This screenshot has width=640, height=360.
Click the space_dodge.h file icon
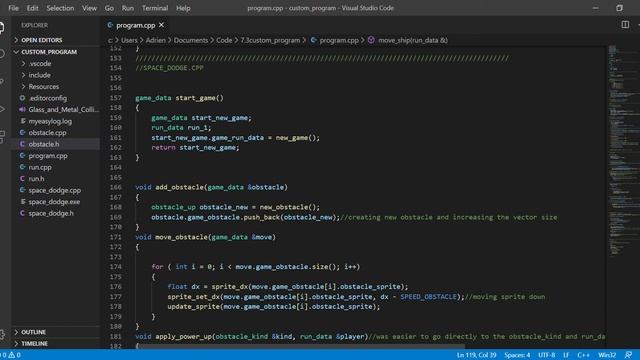22,213
